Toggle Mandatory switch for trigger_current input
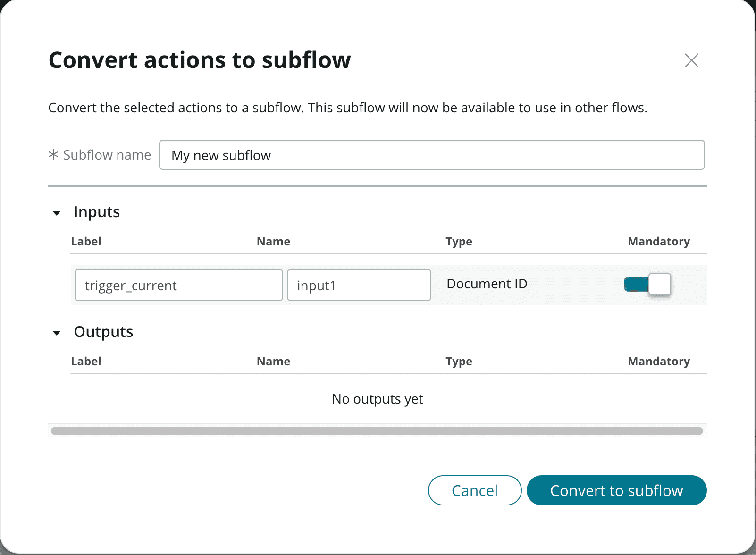 pos(647,284)
